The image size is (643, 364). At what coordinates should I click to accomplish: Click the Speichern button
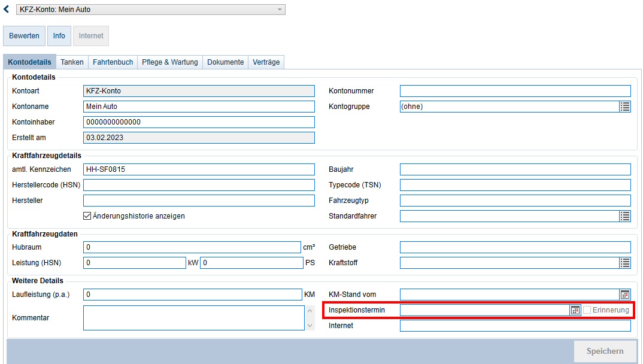click(605, 351)
